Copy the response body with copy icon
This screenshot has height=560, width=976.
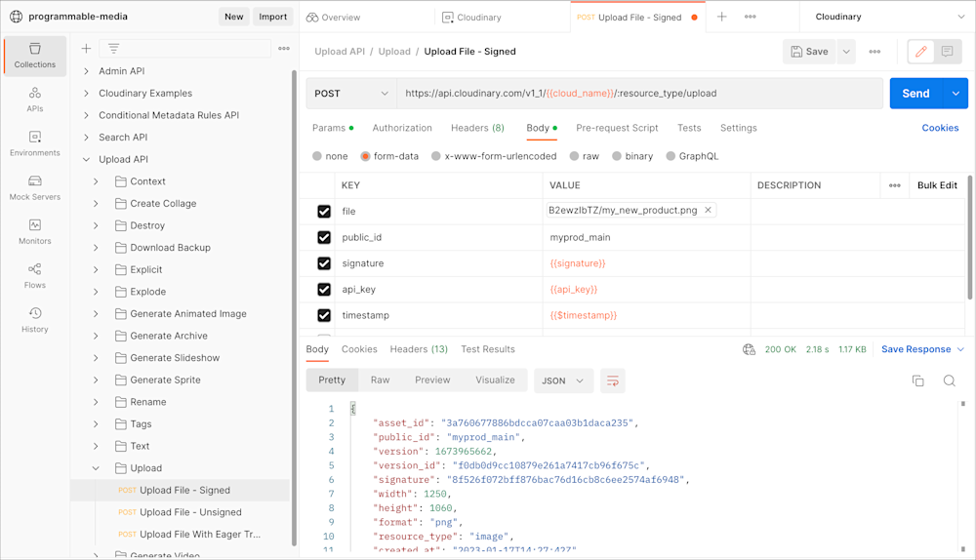click(918, 380)
